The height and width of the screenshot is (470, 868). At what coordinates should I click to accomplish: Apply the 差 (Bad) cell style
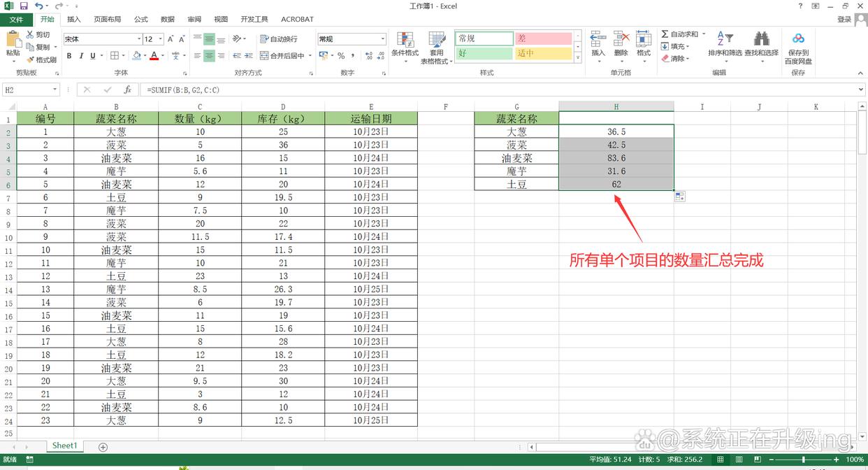tap(543, 38)
